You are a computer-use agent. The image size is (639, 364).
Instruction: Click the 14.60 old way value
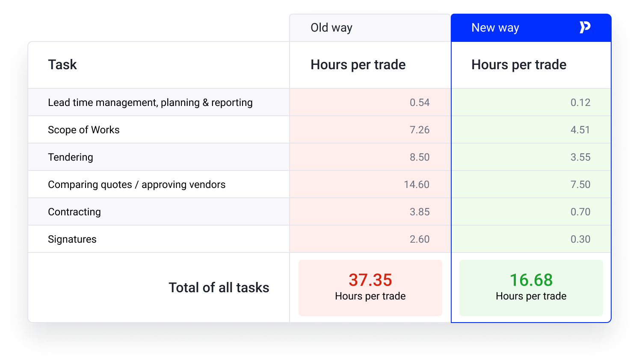pyautogui.click(x=417, y=185)
